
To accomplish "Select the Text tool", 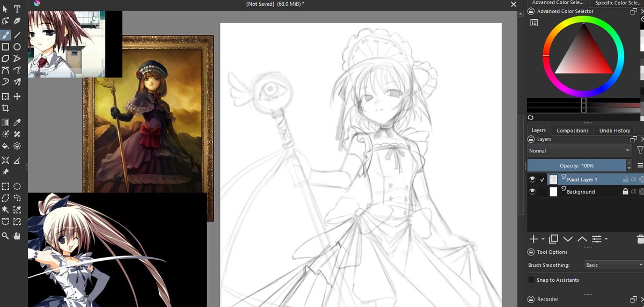I will [x=17, y=9].
